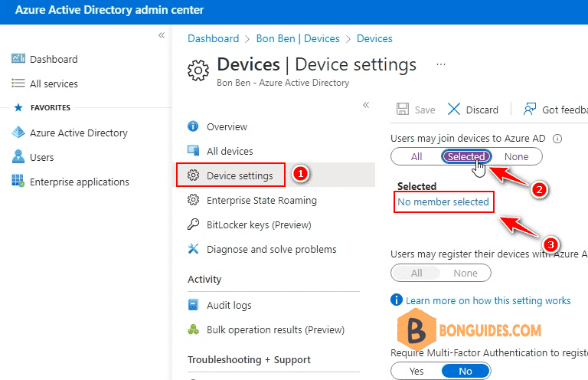The width and height of the screenshot is (588, 380).
Task: Click the Favorites star icon
Action: coord(18,108)
